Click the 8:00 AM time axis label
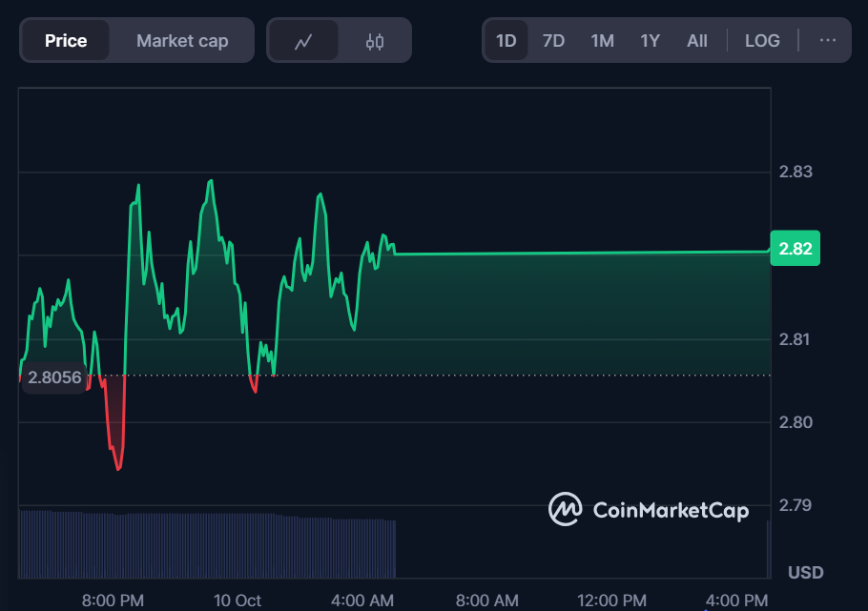 486,600
